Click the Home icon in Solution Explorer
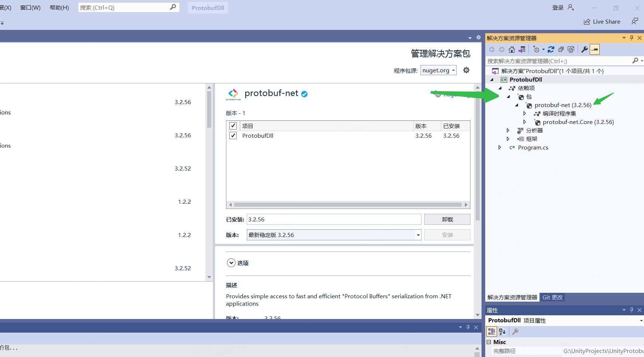 (x=512, y=49)
